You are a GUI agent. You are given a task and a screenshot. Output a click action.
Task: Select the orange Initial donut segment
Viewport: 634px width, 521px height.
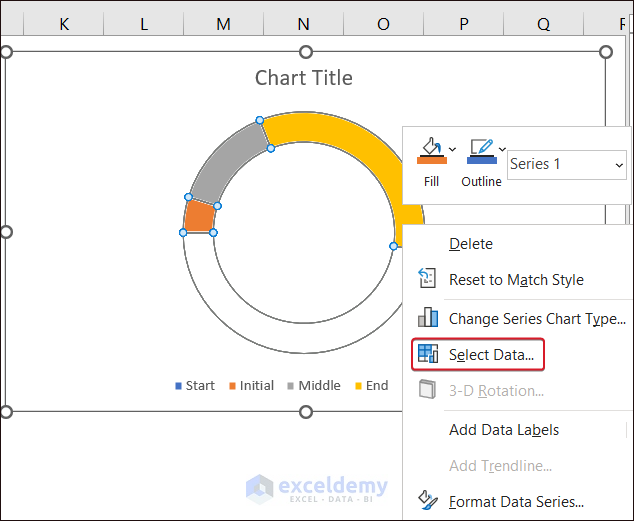point(200,217)
